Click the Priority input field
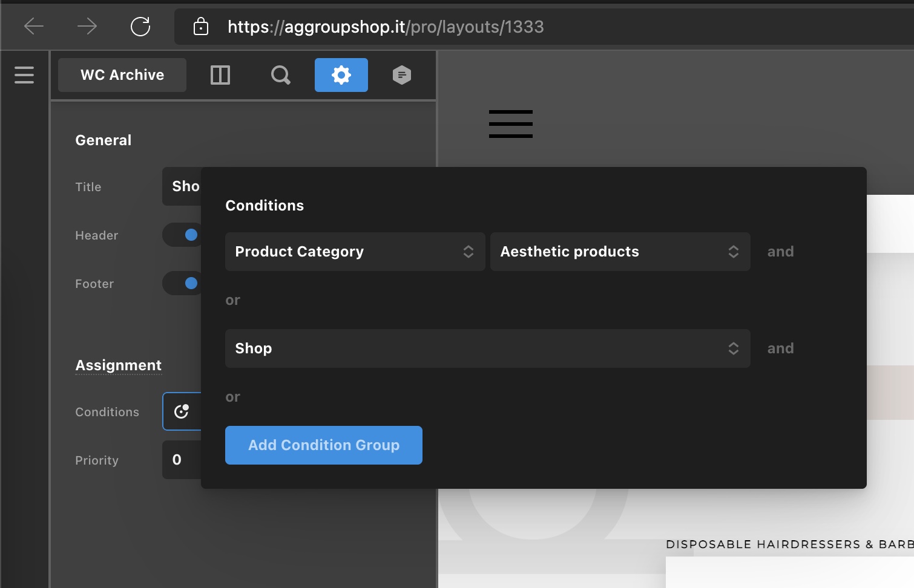Viewport: 914px width, 588px height. point(182,460)
